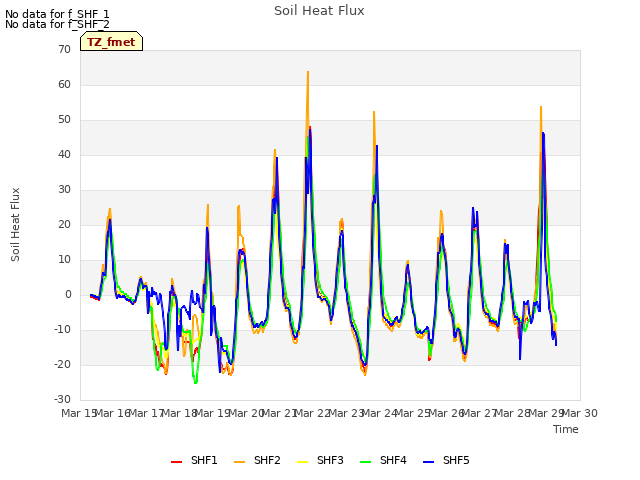Click the Mar 28 x-axis tick label
640x480 pixels.
pyautogui.click(x=513, y=413)
